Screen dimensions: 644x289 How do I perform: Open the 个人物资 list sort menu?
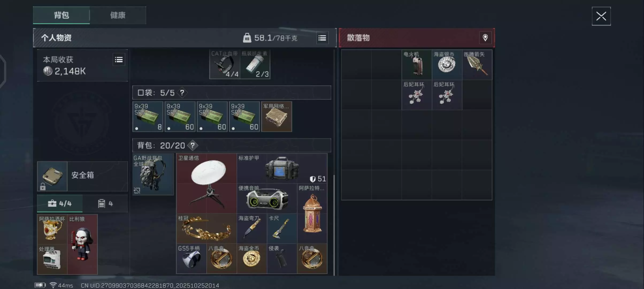pos(322,38)
